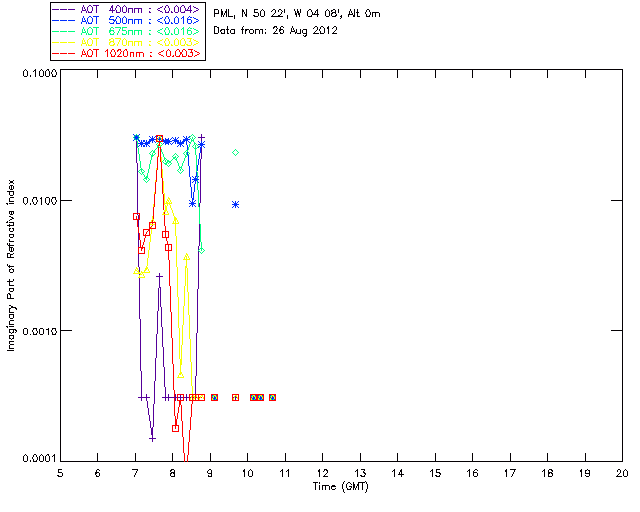Viewport: 640px width, 512px height.
Task: Select the x-axis tick label 13
Action: pos(360,473)
